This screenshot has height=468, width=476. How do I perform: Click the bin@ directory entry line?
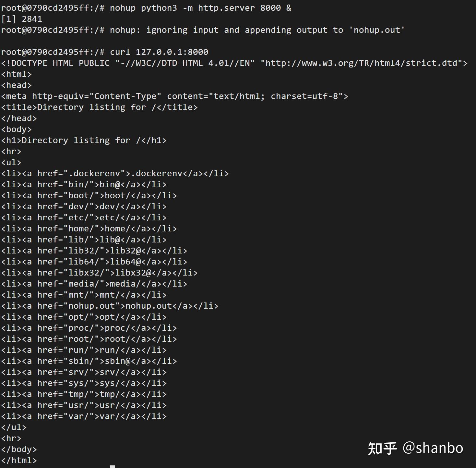tap(84, 185)
